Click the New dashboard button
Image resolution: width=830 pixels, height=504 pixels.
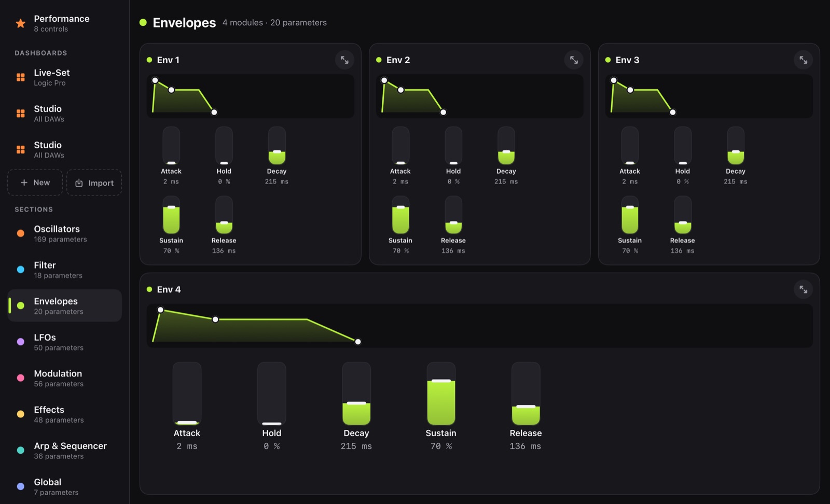point(35,183)
